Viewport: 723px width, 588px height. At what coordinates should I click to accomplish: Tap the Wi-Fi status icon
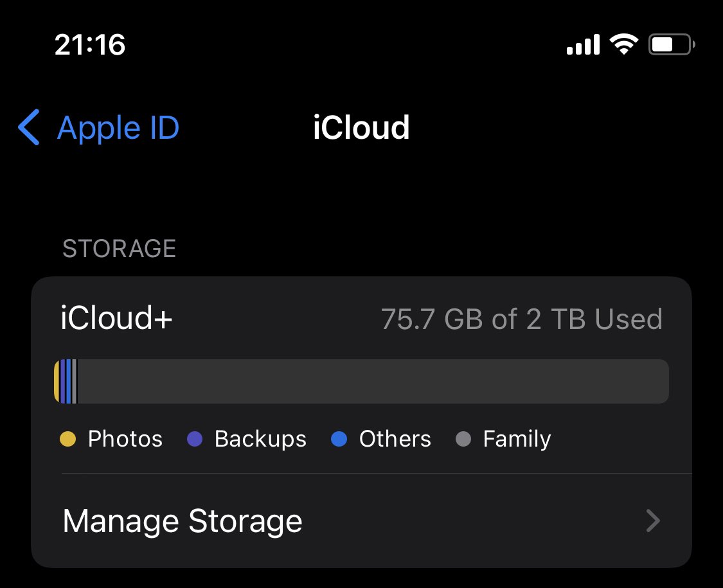click(x=624, y=44)
